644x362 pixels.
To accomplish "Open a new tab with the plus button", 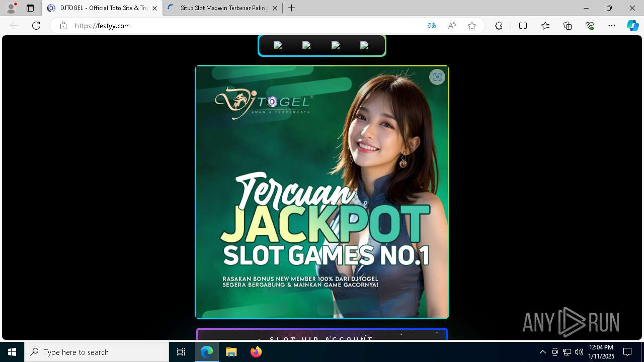I will pos(292,8).
